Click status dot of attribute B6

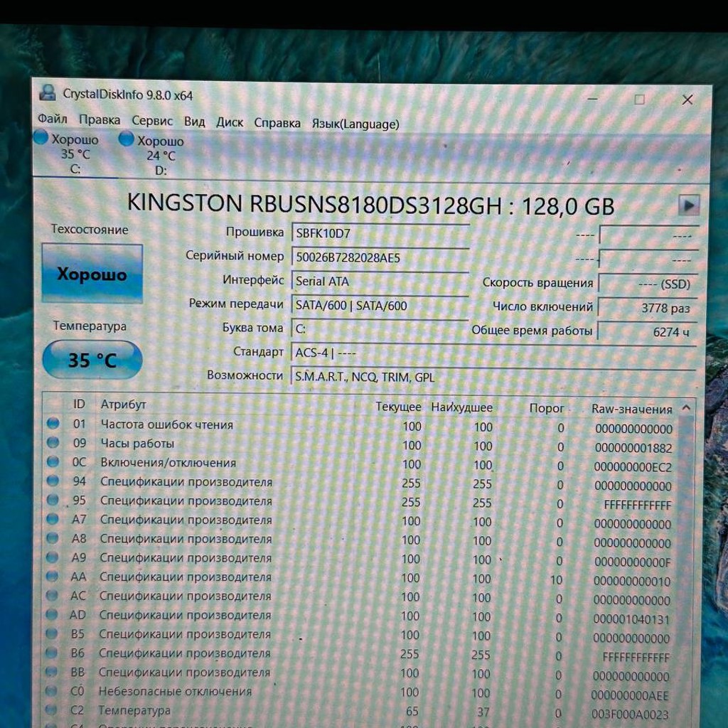click(51, 652)
